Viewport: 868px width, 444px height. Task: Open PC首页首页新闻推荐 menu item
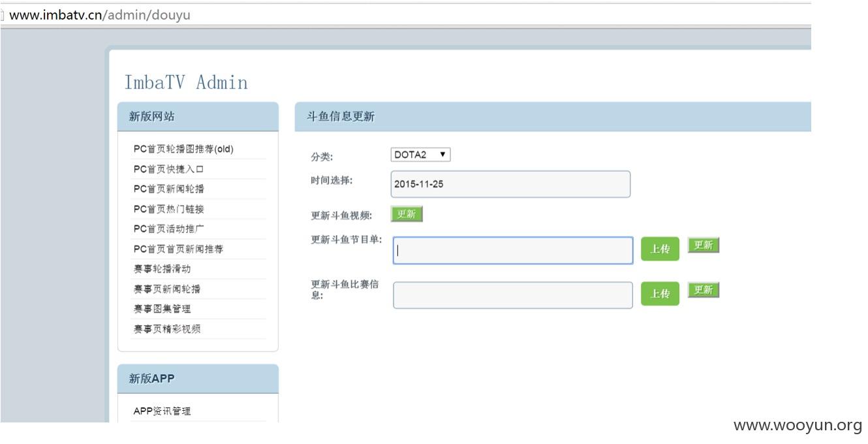178,249
